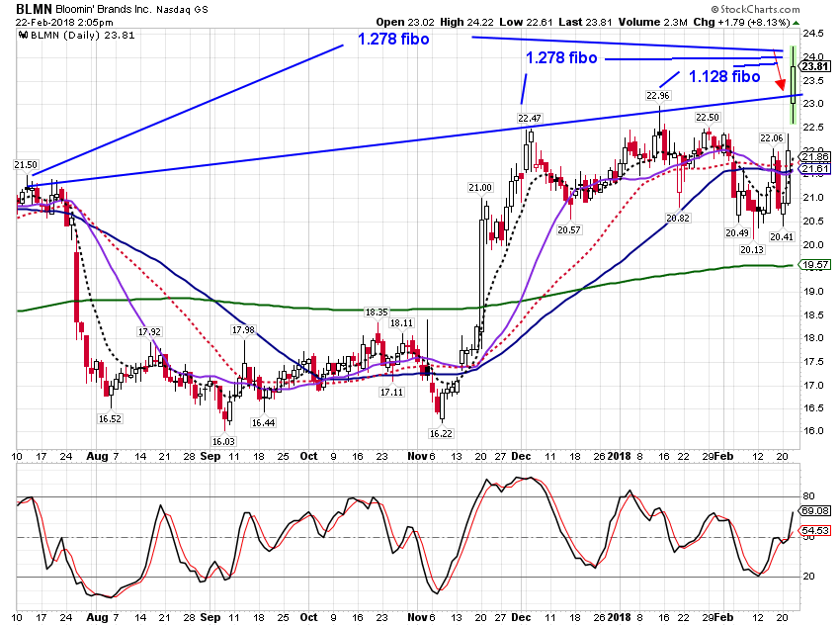
Task: Click the 54.53 stochastic signal tag
Action: pyautogui.click(x=814, y=531)
